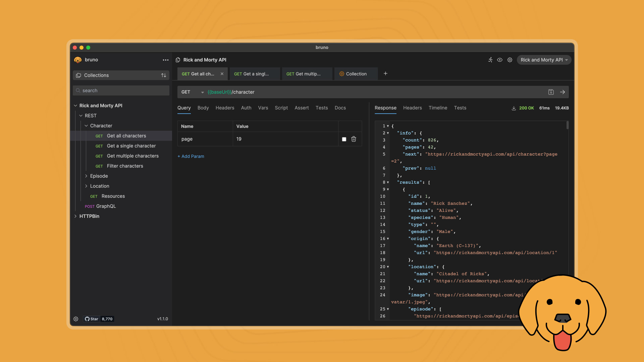Click Add Param button
This screenshot has height=362, width=644.
(191, 156)
